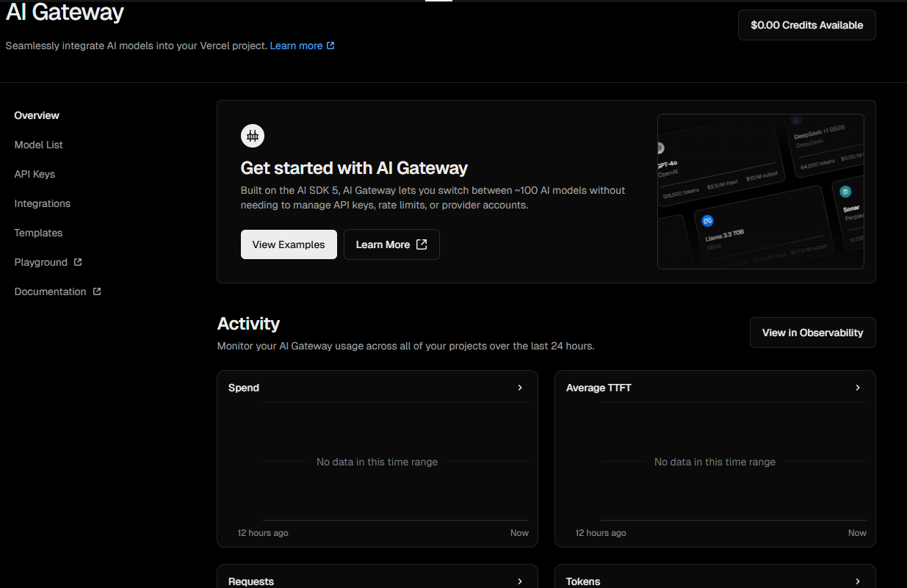Screen dimensions: 907x588
Task: Expand Spend details via its chevron
Action: coord(520,387)
